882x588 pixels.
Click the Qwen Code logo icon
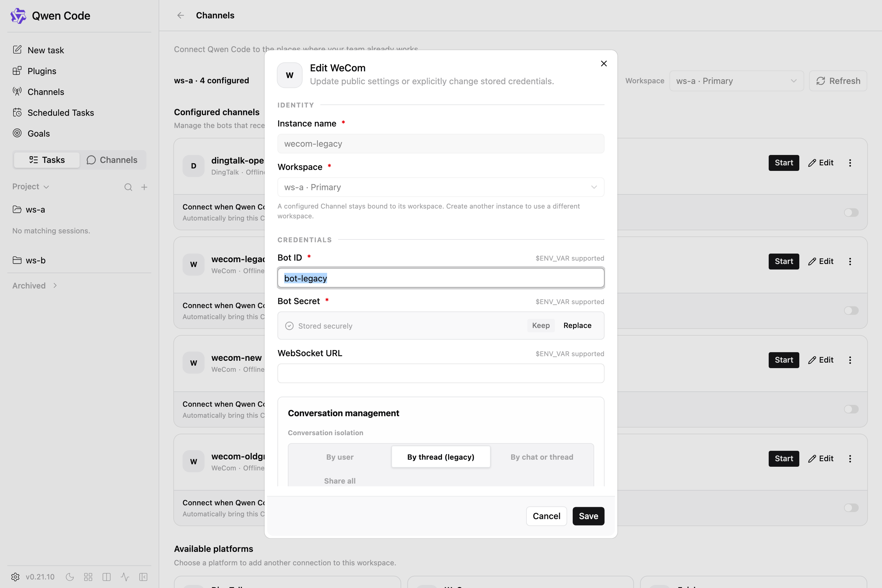pyautogui.click(x=18, y=16)
